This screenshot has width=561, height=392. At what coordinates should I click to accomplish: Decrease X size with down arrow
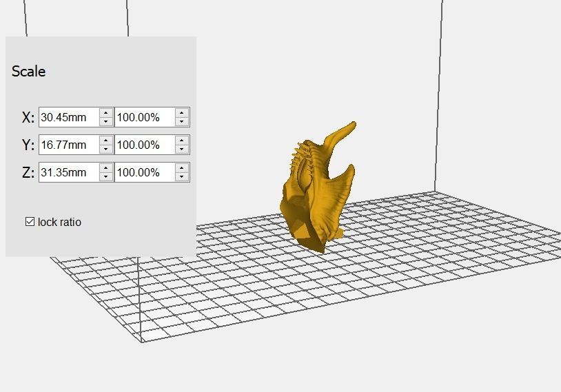pyautogui.click(x=106, y=122)
